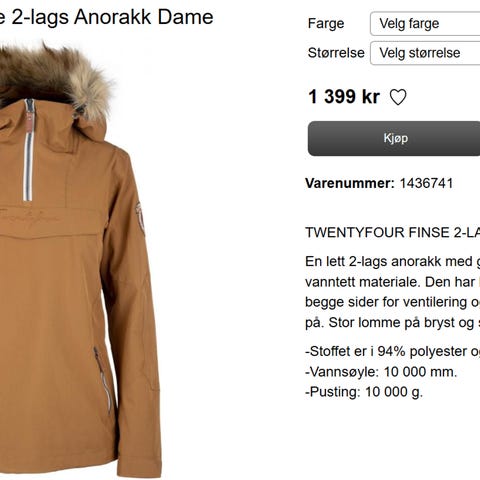This screenshot has height=480, width=480.
Task: Click the TWENTYFOUR FINSE heading
Action: pyautogui.click(x=393, y=232)
